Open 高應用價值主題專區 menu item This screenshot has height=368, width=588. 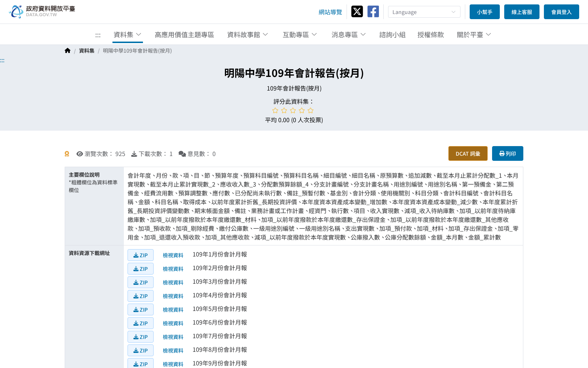click(x=184, y=35)
